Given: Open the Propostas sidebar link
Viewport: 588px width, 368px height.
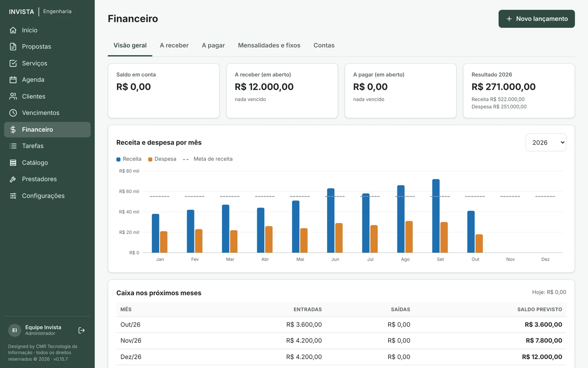Looking at the screenshot, I should click(x=47, y=47).
